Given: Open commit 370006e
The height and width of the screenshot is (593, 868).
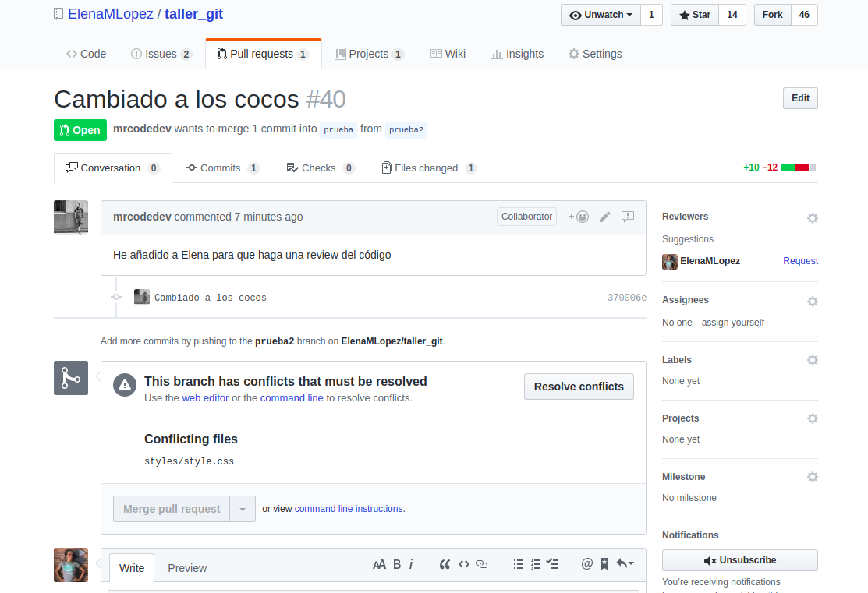Looking at the screenshot, I should coord(627,298).
